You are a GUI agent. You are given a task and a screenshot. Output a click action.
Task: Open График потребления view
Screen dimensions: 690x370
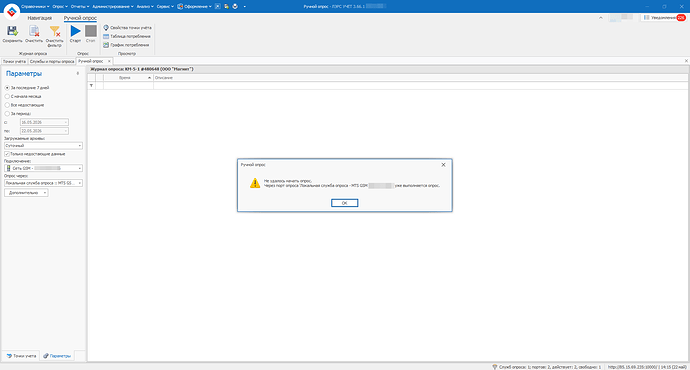[126, 45]
